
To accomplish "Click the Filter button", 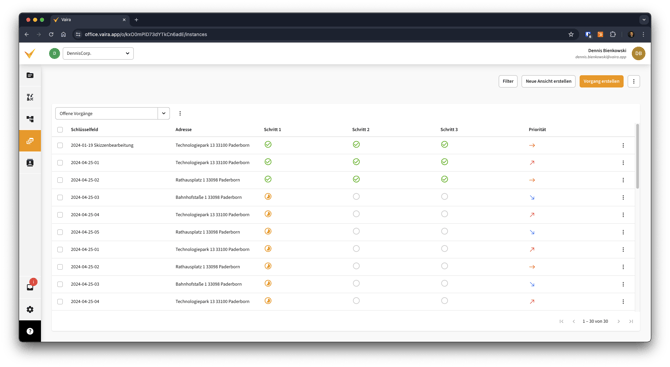I will pos(508,81).
